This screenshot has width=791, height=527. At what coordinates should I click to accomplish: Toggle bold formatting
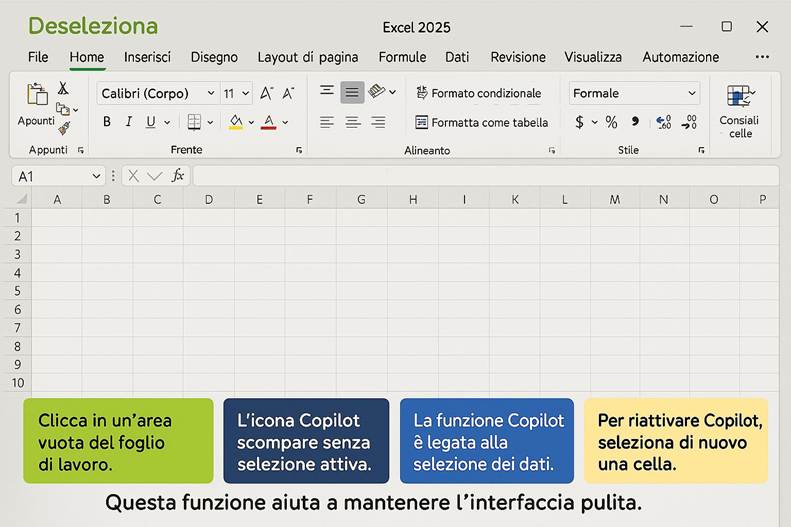(x=107, y=122)
